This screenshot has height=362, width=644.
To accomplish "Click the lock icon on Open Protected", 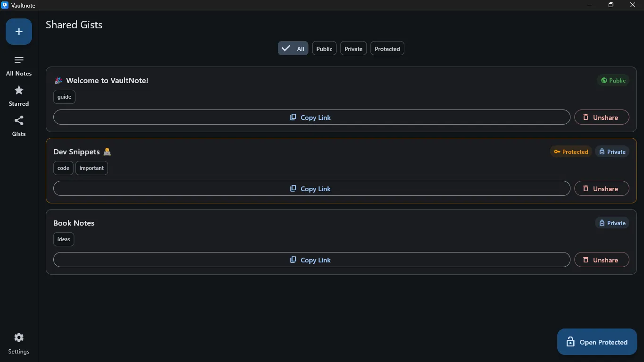I will (x=570, y=342).
